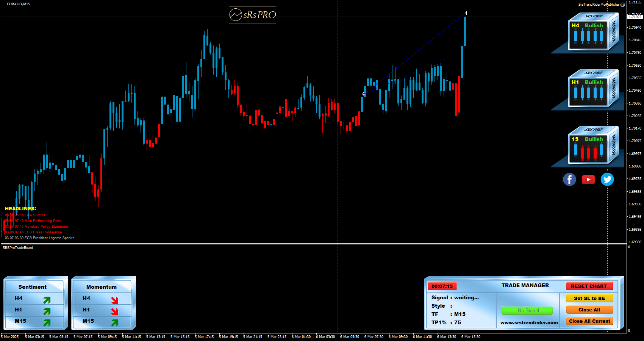
Task: Select the trendline start anchor point
Action: click(x=364, y=94)
